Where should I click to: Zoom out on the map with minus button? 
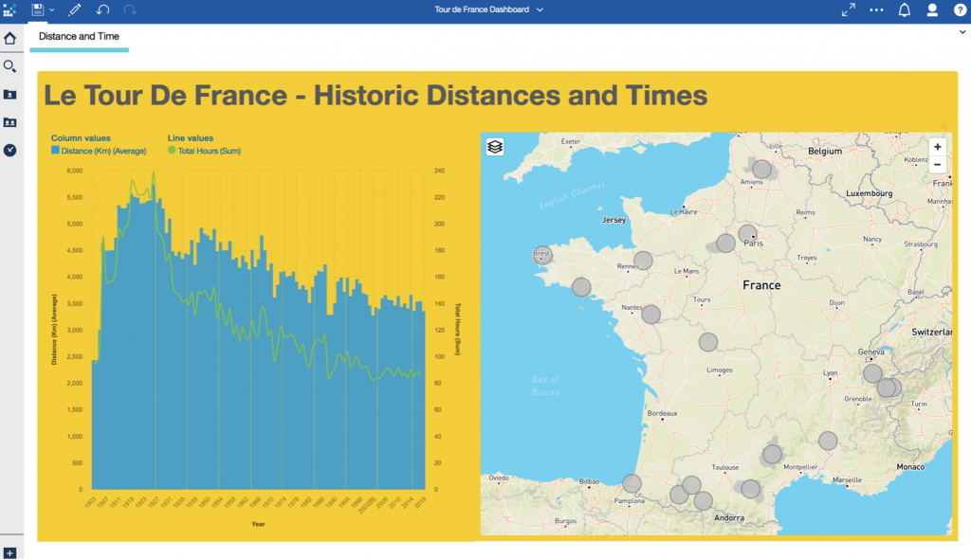pos(938,165)
